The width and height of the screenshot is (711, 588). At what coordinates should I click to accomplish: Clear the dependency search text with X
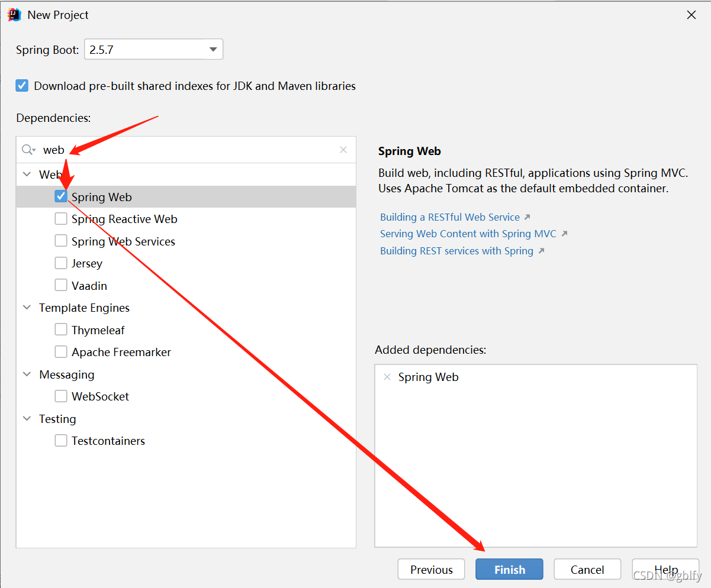pyautogui.click(x=343, y=150)
